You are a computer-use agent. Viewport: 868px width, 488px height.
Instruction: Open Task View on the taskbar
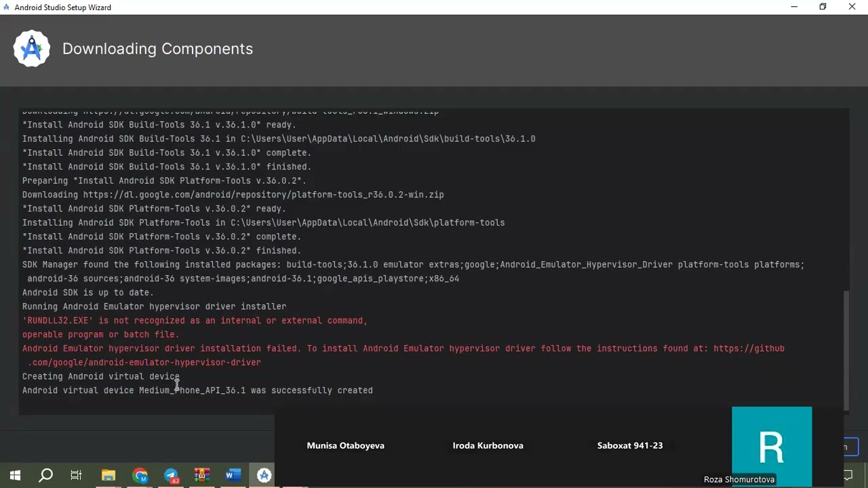coord(76,475)
